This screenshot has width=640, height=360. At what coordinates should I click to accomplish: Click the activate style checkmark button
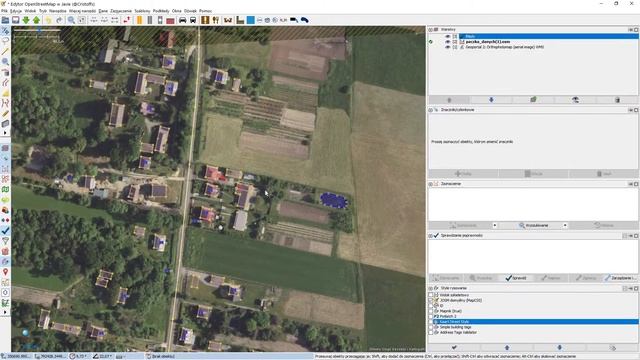click(454, 348)
